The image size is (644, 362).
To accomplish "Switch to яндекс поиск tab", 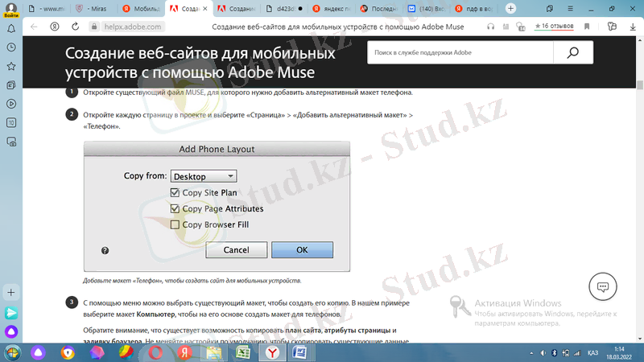I will pos(332,9).
